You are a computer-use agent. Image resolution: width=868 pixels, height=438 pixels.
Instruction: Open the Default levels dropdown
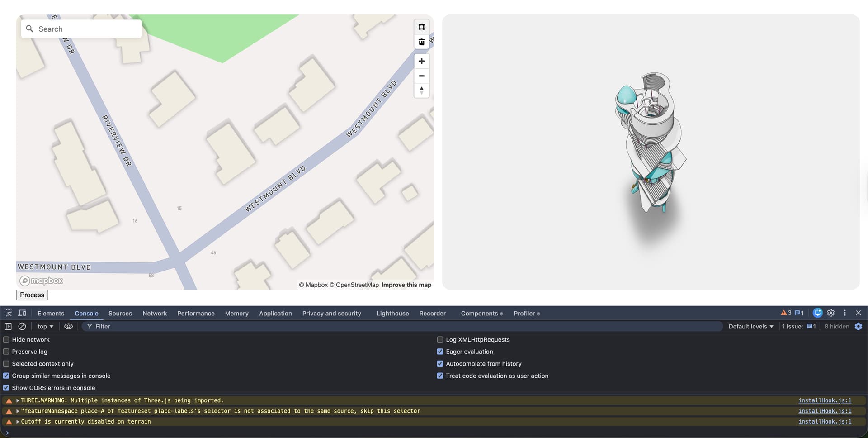click(x=750, y=326)
